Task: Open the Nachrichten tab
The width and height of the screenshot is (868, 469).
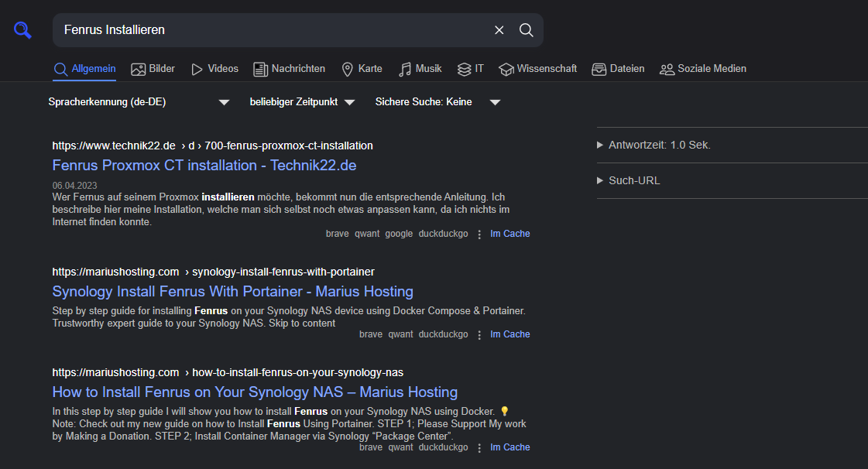Action: [x=289, y=69]
